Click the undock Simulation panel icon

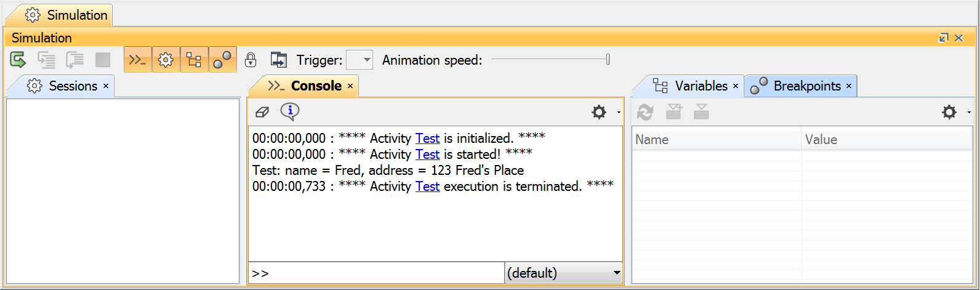click(943, 38)
